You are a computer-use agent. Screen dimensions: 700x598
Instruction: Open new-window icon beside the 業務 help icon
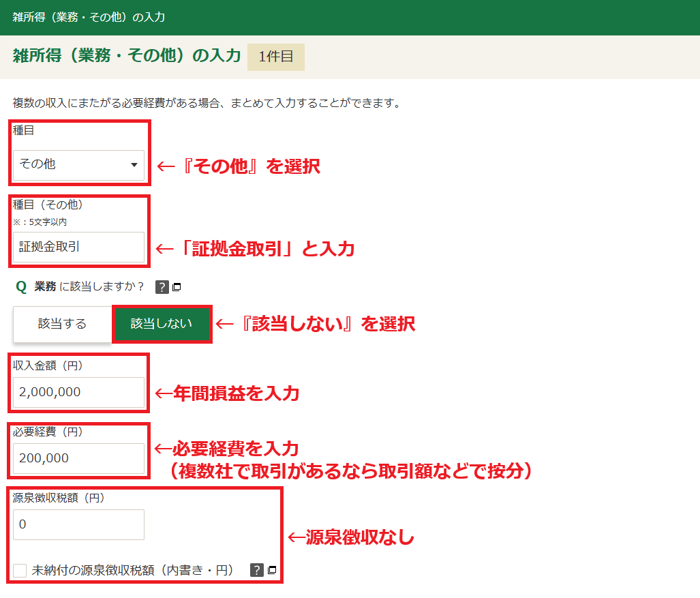(176, 287)
